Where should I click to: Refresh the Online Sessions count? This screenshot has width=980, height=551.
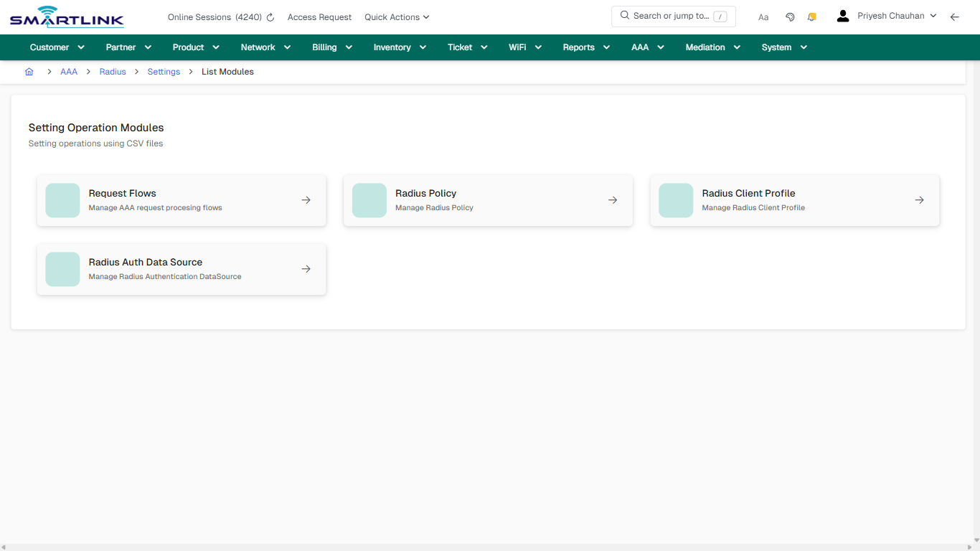coord(270,17)
